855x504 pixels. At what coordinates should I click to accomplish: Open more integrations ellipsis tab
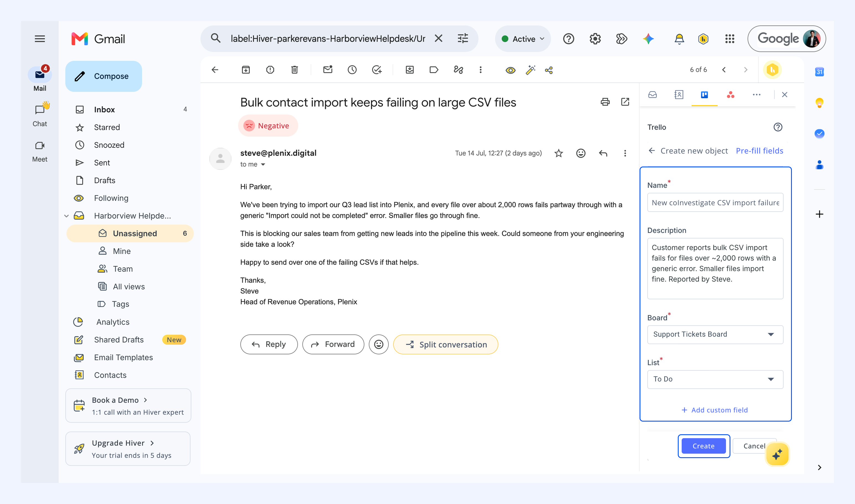756,95
